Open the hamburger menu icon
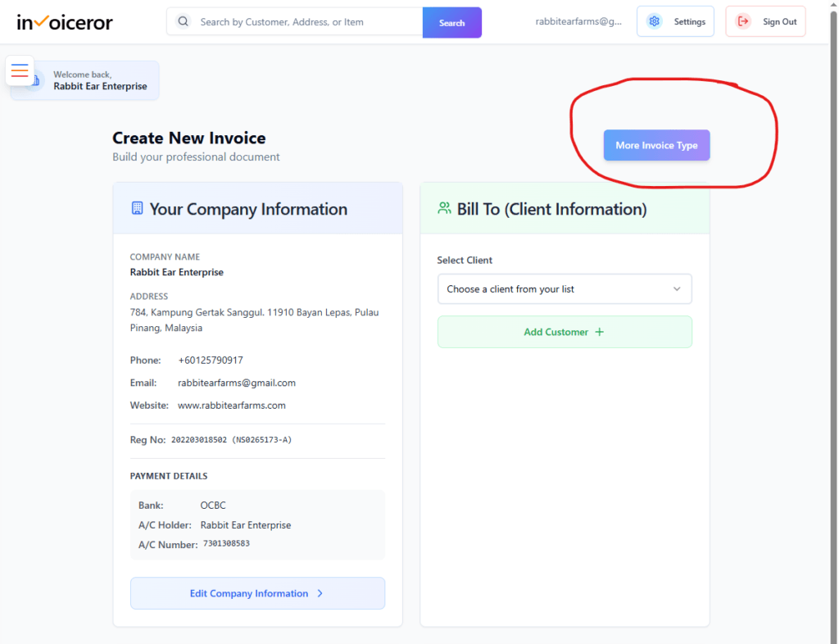839x644 pixels. (x=19, y=70)
